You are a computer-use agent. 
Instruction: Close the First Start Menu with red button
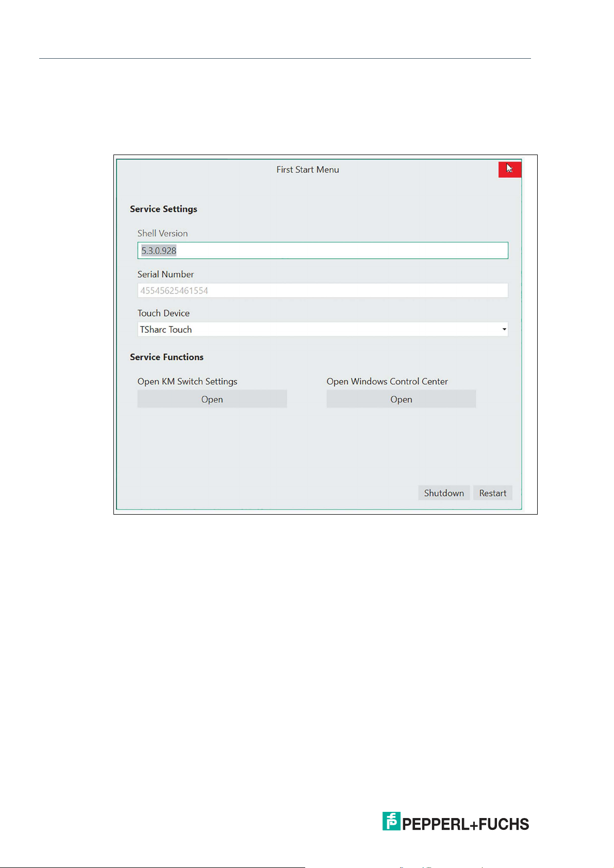coord(510,169)
